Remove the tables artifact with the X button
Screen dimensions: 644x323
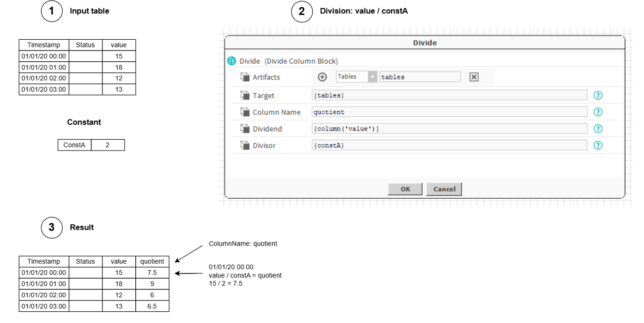[474, 77]
